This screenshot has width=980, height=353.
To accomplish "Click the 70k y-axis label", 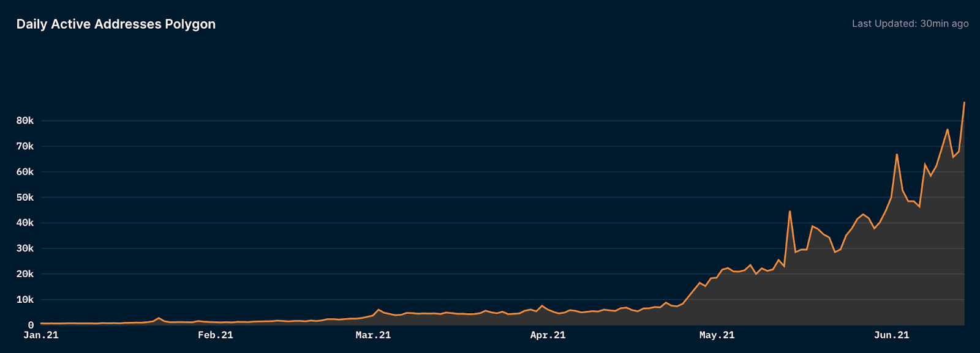I will 25,146.
